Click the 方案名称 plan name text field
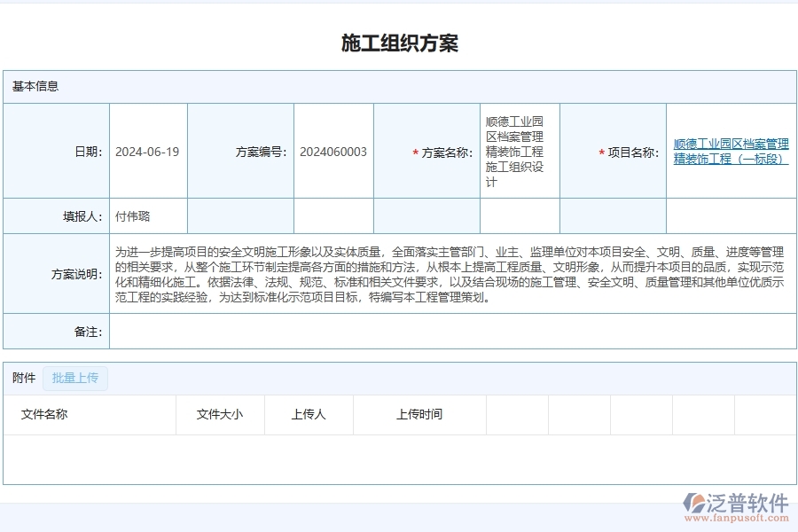This screenshot has height=532, width=798. point(519,151)
